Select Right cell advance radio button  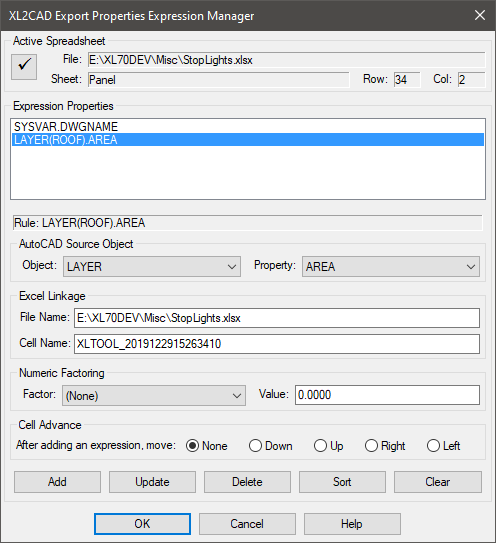point(385,446)
